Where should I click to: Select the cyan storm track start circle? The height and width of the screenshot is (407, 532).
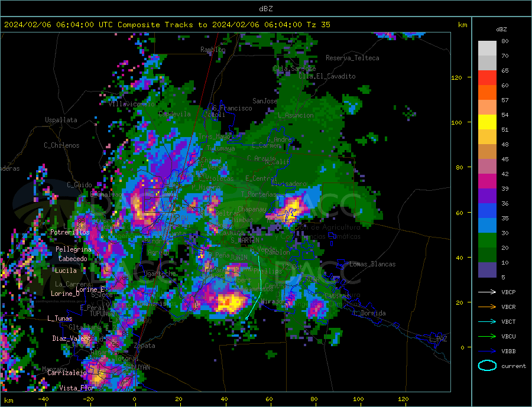coord(246,318)
